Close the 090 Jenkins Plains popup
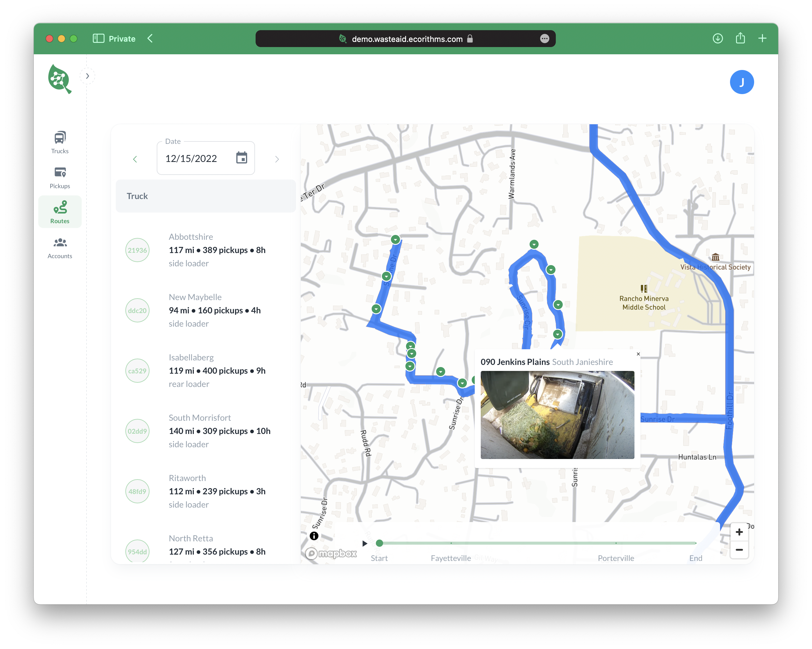This screenshot has width=812, height=649. [x=638, y=354]
